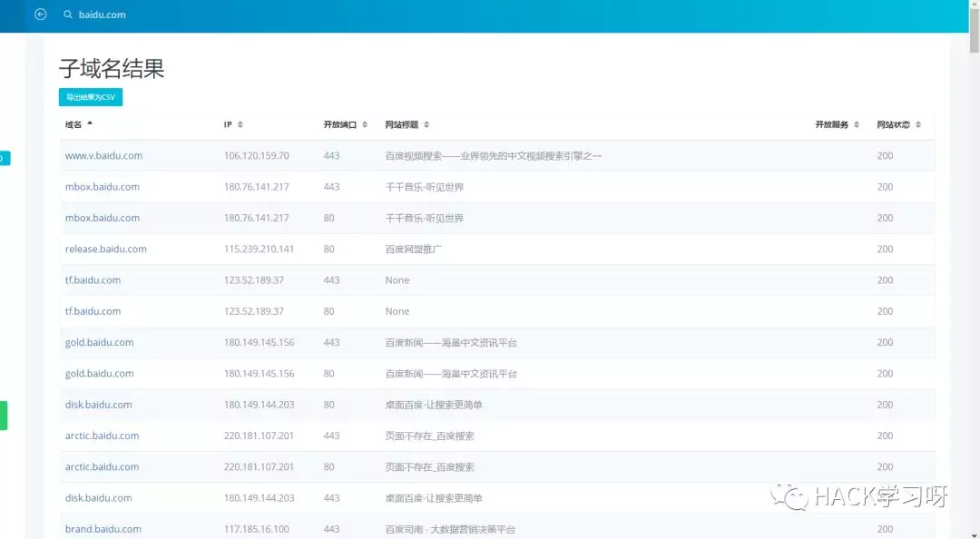
Task: Export results with 导出结果为CSV button
Action: [x=91, y=97]
